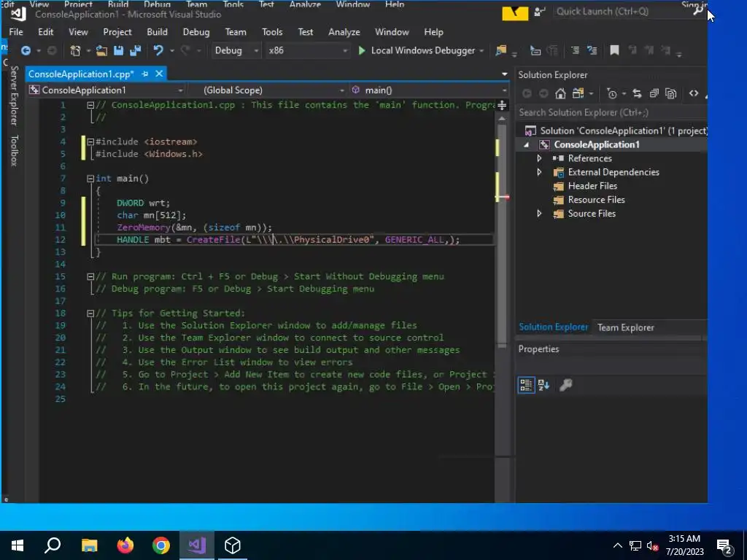Screen dimensions: 747x560
Task: Pin the ConsoleApplication1.cpp tab
Action: pos(145,74)
